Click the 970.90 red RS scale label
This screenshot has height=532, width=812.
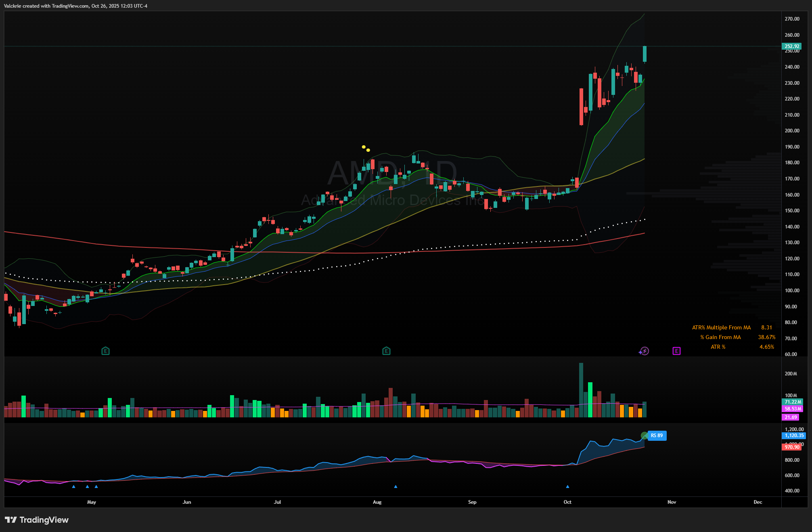point(792,447)
